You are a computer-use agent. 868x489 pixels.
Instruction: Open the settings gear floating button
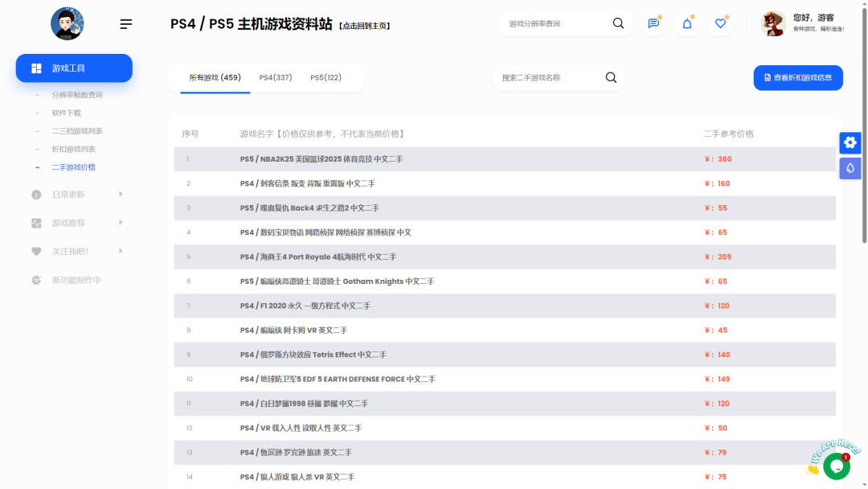coord(850,143)
